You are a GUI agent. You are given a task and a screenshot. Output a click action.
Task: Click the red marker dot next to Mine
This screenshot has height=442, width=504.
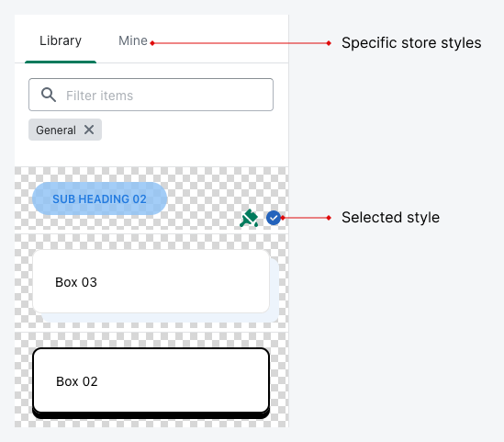coord(152,43)
